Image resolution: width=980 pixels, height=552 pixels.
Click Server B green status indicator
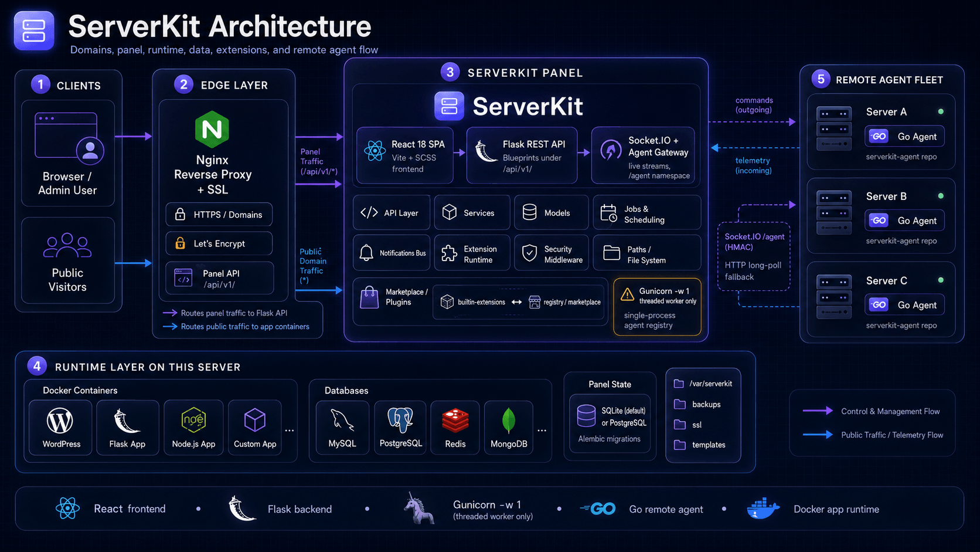[941, 196]
